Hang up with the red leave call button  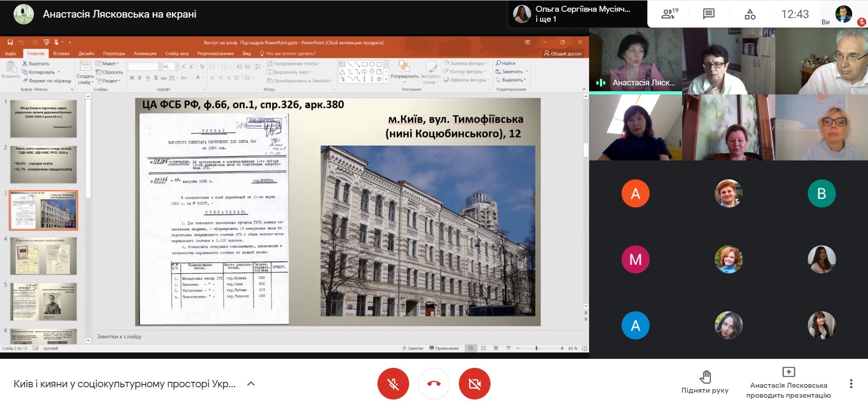click(434, 384)
